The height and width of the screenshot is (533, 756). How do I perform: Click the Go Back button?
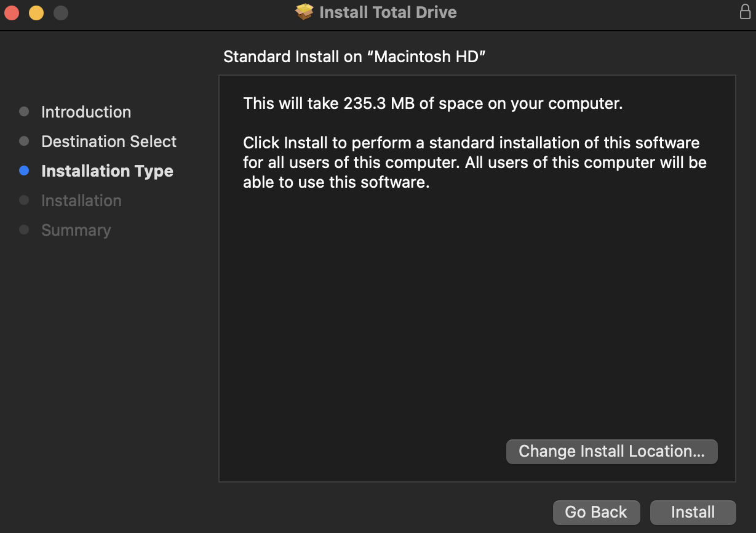[x=596, y=512]
